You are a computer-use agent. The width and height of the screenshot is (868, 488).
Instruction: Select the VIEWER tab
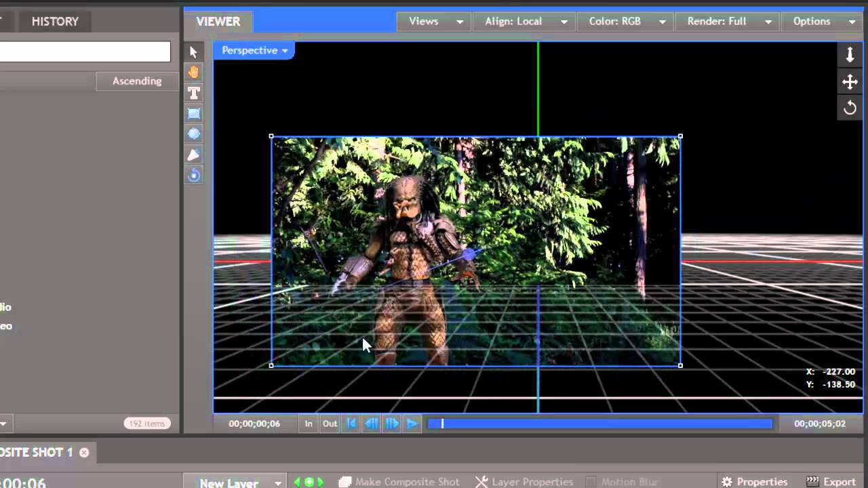(218, 21)
